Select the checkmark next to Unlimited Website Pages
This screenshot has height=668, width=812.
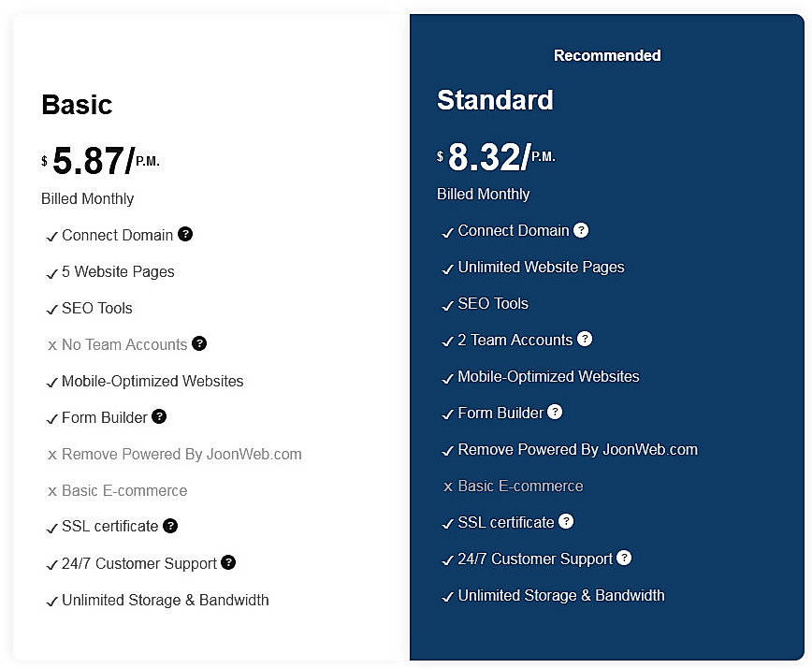coord(448,268)
